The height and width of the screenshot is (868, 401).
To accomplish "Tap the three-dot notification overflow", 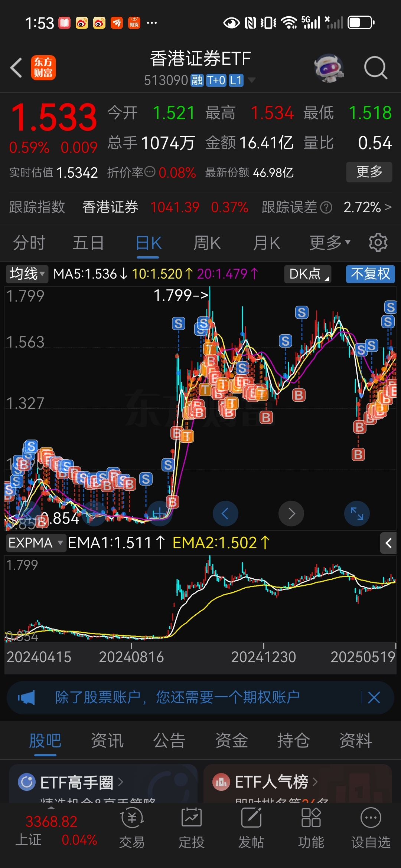I will [x=152, y=23].
